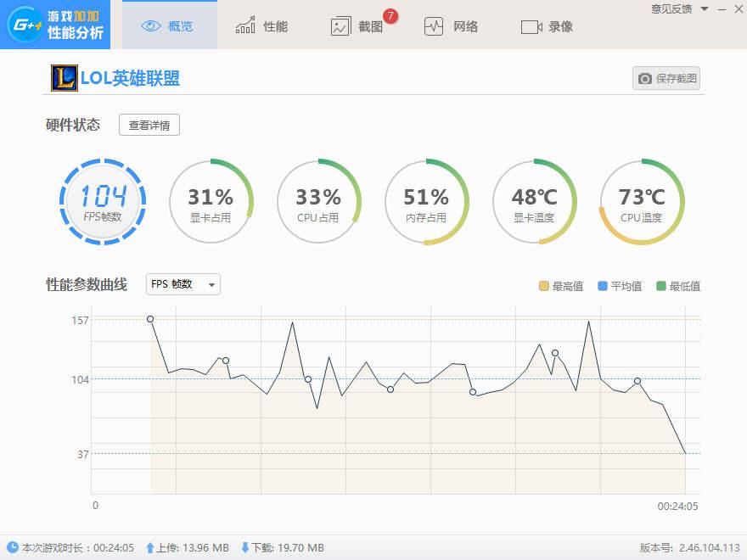Open the 概览 overview tab

pyautogui.click(x=170, y=25)
